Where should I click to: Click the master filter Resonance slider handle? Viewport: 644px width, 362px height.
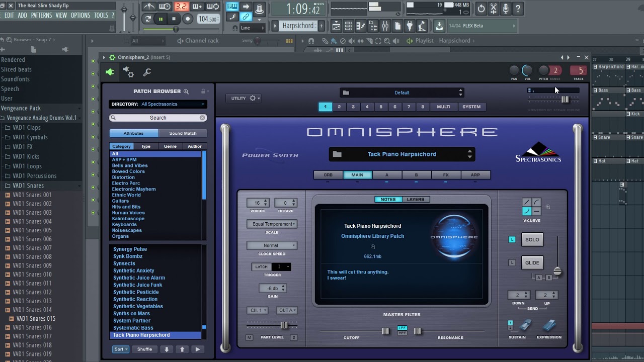(x=417, y=331)
